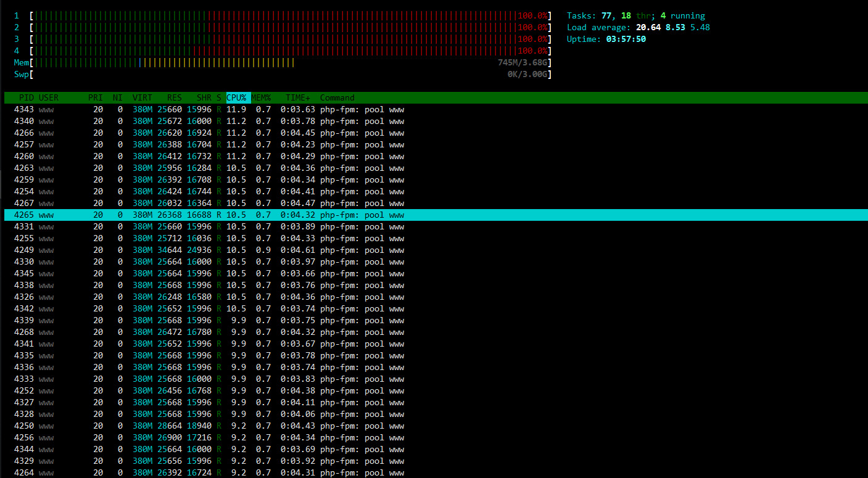Click the 745M/3.68G memory readout
This screenshot has width=868, height=478.
click(523, 62)
